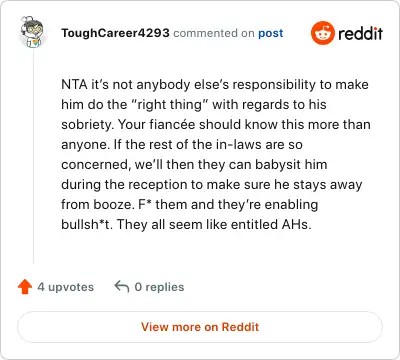Image resolution: width=400 pixels, height=360 pixels.
Task: Open the blue "post" link
Action: (x=271, y=33)
